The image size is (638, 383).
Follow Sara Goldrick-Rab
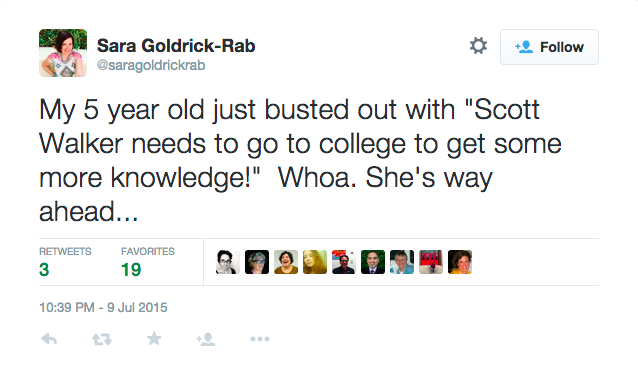coord(549,47)
